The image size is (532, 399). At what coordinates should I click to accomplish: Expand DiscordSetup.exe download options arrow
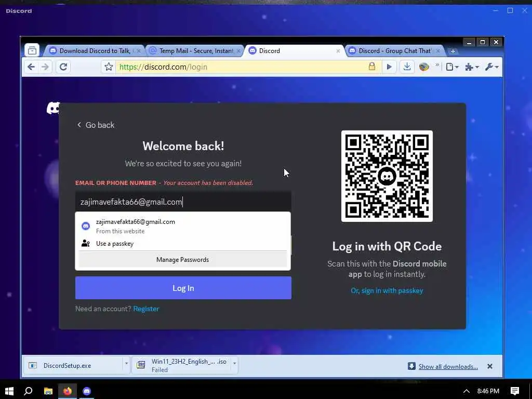coord(126,363)
